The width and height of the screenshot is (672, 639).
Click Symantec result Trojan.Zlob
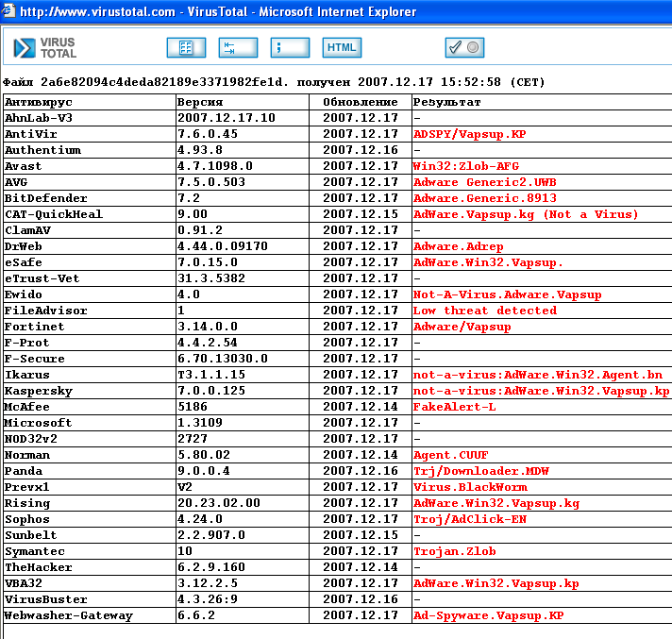click(454, 551)
